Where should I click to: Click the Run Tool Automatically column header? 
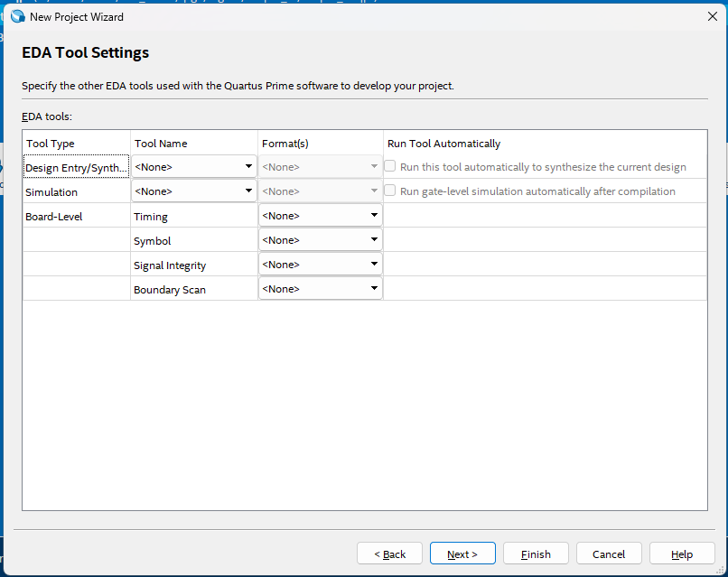pos(545,143)
